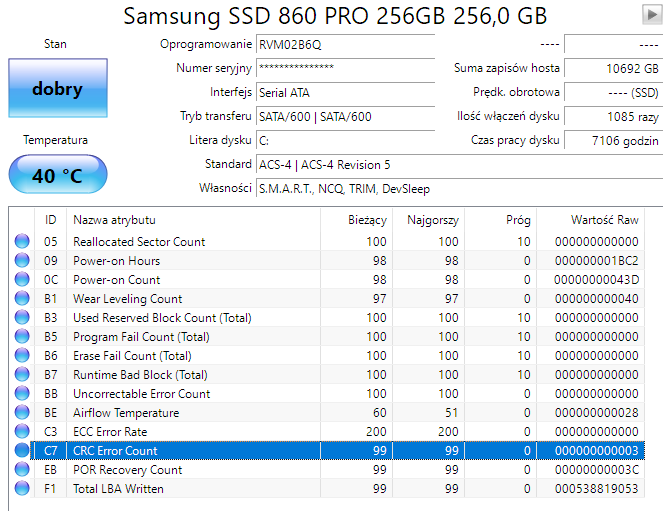
Task: Click the status orb for Used Reserved Block Count
Action: tap(22, 317)
